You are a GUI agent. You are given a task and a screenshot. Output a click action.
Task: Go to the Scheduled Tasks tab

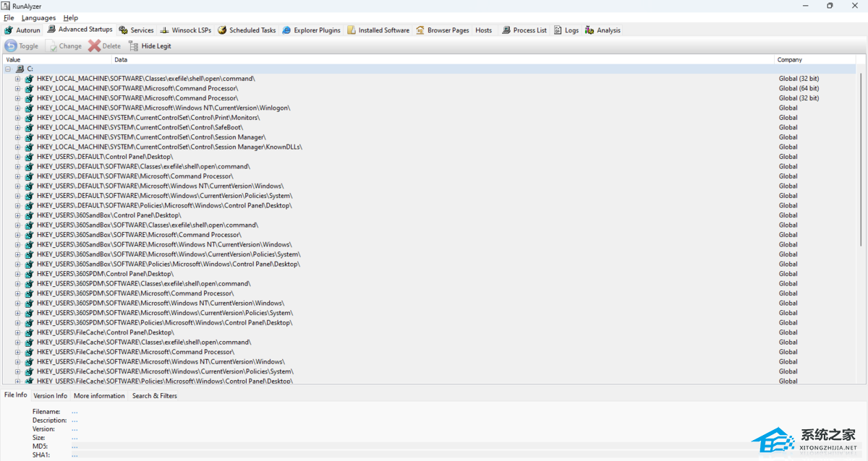tap(247, 30)
